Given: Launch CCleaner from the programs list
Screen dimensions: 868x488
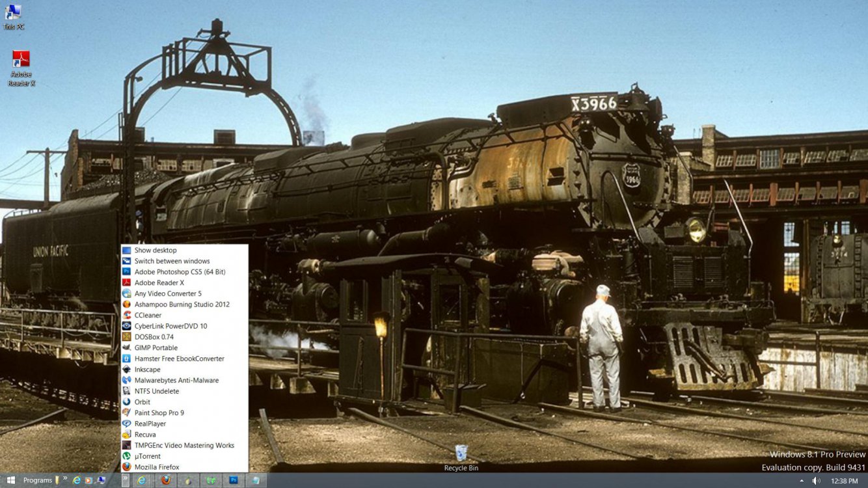Looking at the screenshot, I should (x=148, y=316).
